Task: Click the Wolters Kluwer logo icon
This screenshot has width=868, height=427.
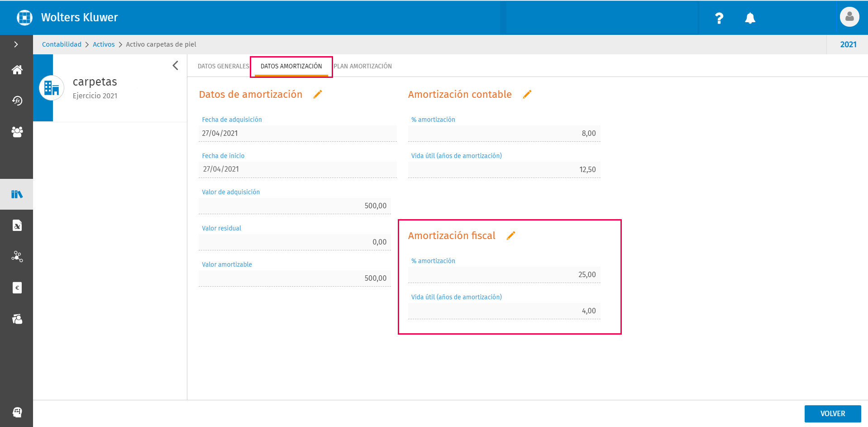Action: [24, 18]
